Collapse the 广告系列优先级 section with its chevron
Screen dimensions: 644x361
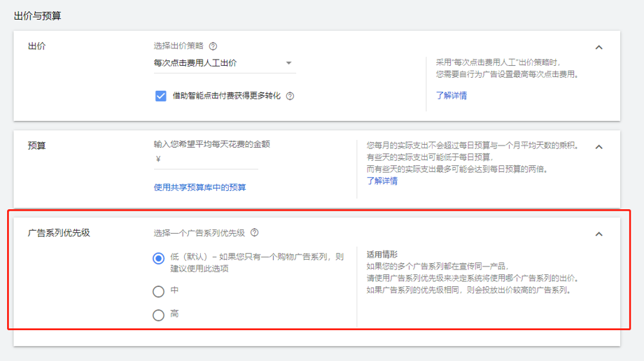point(598,234)
